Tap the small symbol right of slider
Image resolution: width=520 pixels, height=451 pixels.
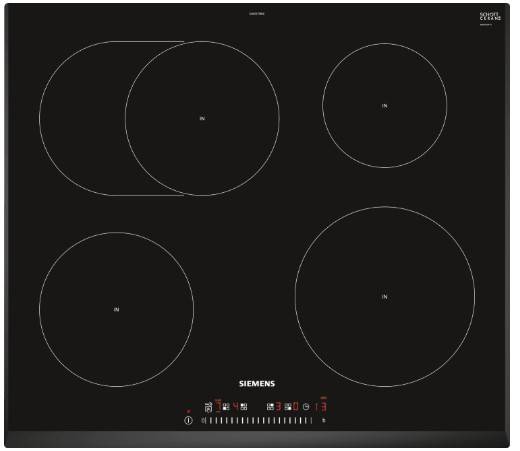(x=324, y=420)
